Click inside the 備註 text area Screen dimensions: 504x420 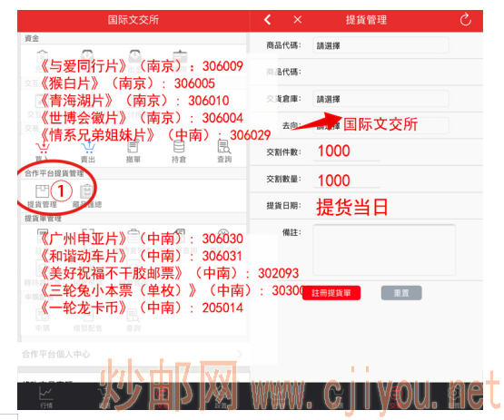coord(384,249)
